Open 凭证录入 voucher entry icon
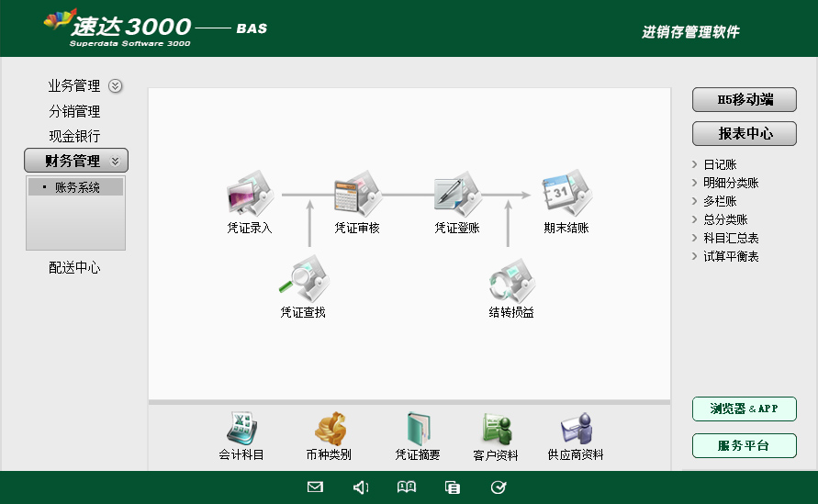 (x=250, y=195)
